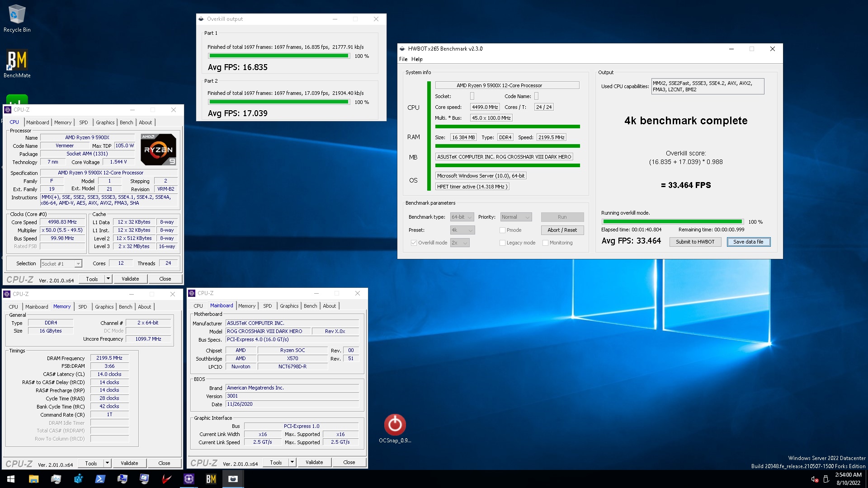868x488 pixels.
Task: Tick the Socket checkbox in System info
Action: tap(472, 96)
